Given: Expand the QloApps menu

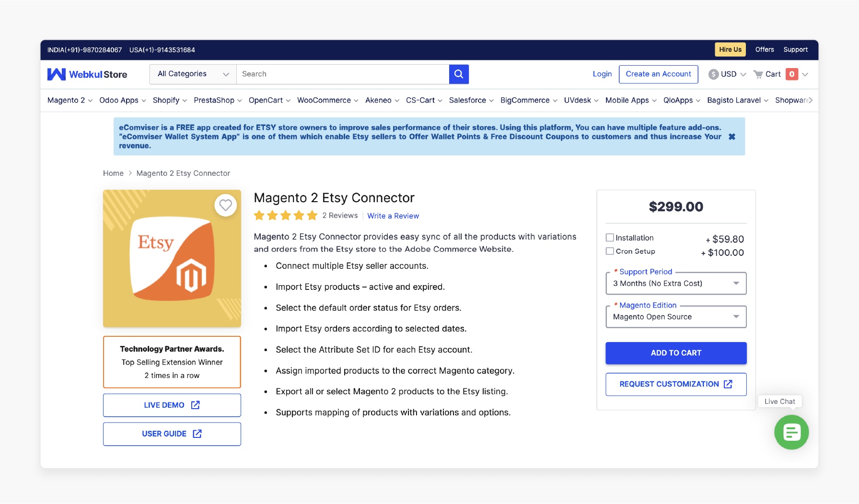Looking at the screenshot, I should (682, 100).
